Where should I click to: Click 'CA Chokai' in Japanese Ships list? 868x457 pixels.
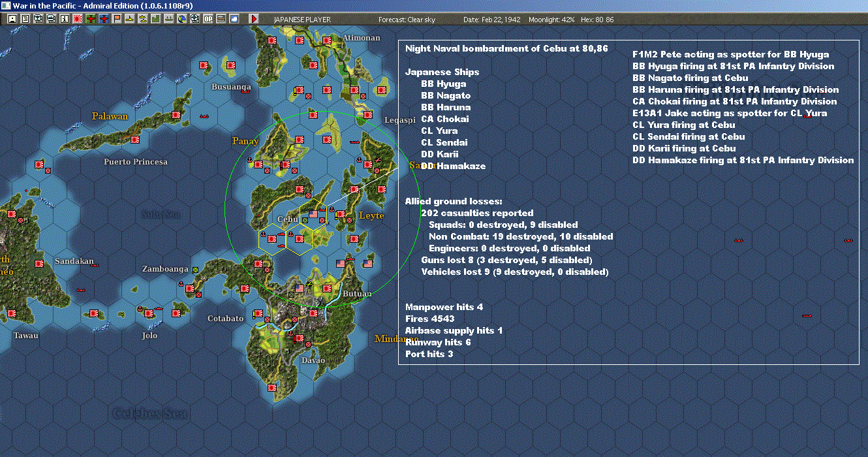(x=445, y=119)
